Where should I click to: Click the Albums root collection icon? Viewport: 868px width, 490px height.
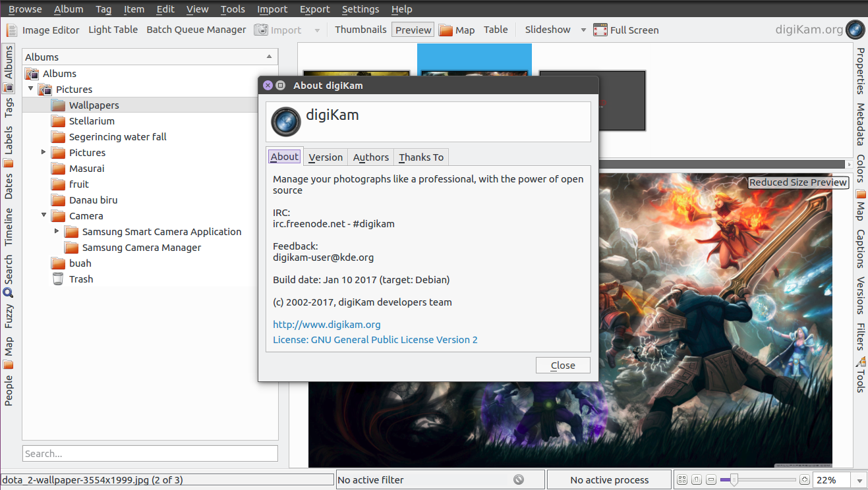32,74
